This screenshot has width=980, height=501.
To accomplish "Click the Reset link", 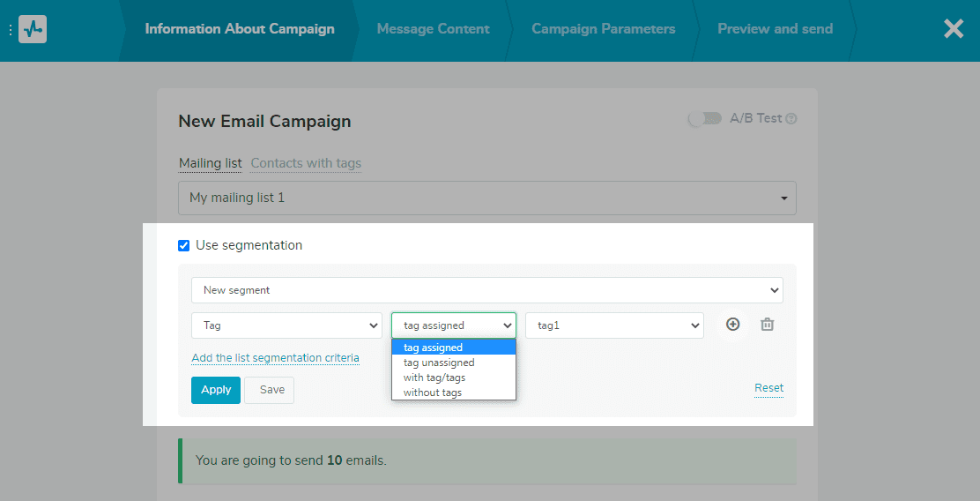I will pyautogui.click(x=768, y=388).
